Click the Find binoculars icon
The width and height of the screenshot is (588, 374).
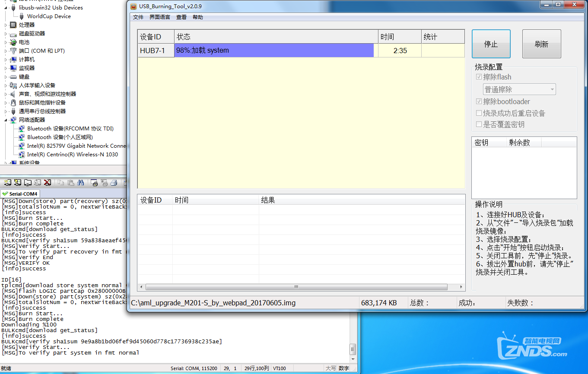[x=81, y=183]
